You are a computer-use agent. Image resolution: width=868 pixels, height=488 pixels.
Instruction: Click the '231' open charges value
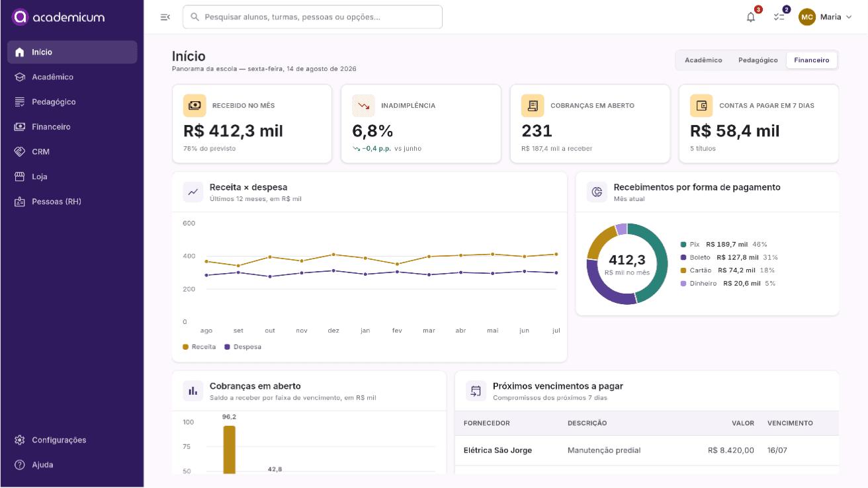537,131
